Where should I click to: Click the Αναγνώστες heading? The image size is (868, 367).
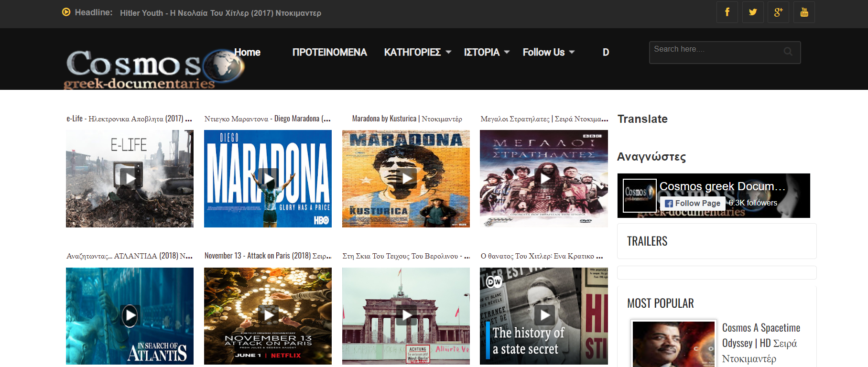651,157
